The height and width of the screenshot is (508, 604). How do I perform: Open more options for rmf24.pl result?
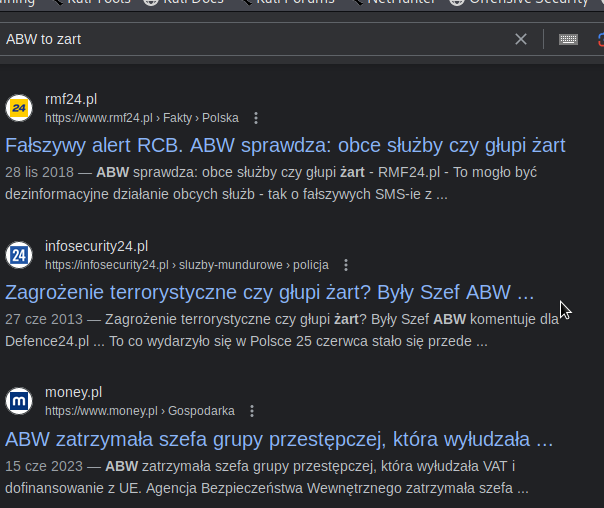tap(256, 118)
